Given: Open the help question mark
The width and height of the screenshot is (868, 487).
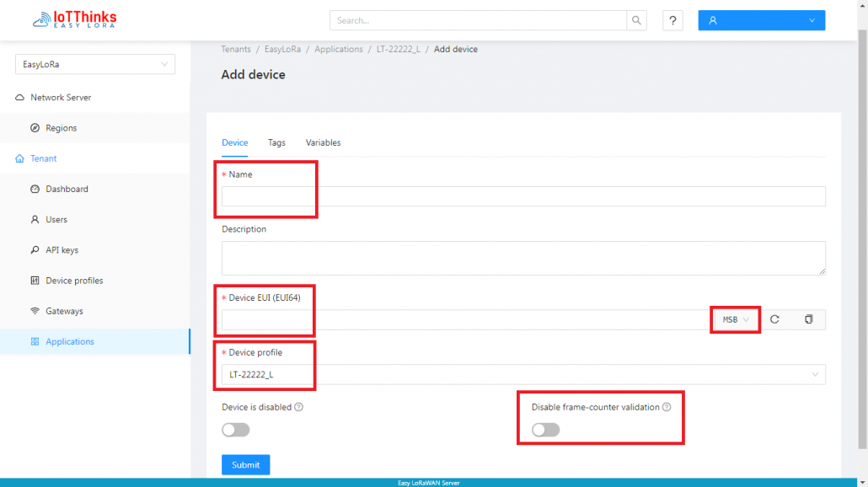Looking at the screenshot, I should pyautogui.click(x=672, y=19).
